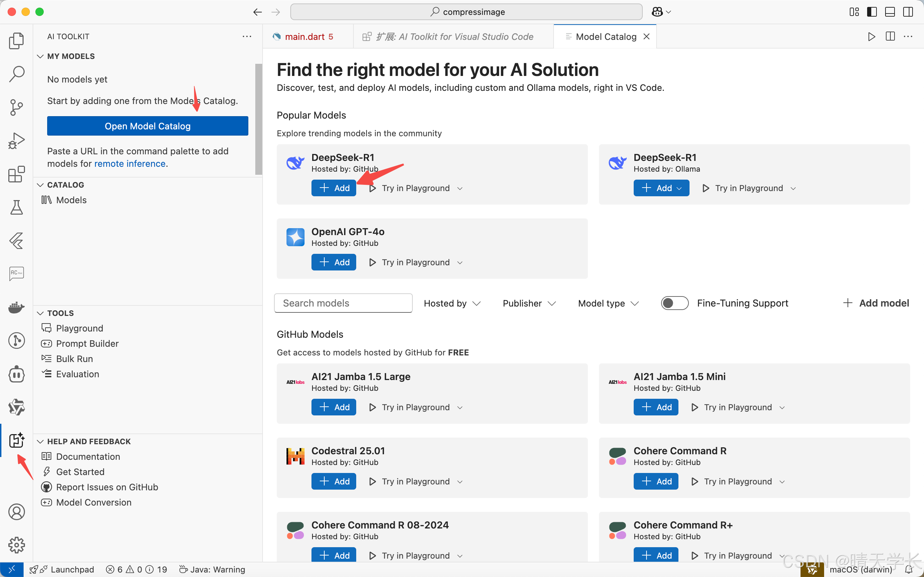924x577 pixels.
Task: Open the Testing flask view
Action: (16, 208)
